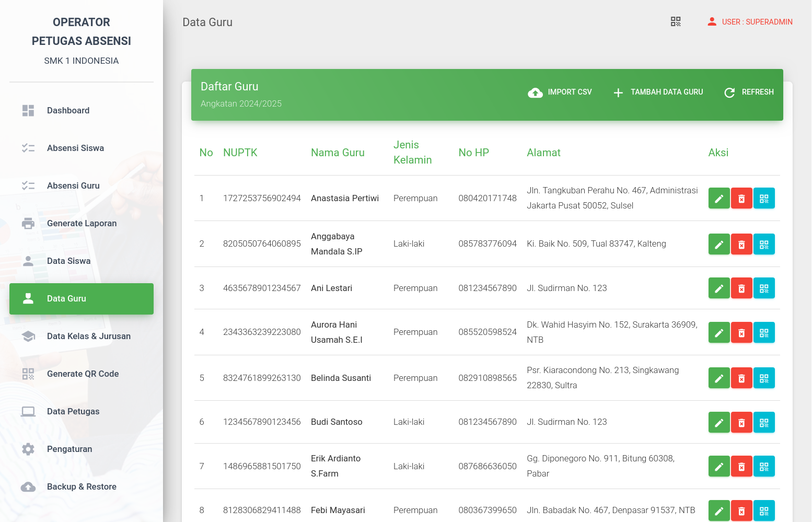
Task: Click phone number 080367399650
Action: [x=488, y=510]
